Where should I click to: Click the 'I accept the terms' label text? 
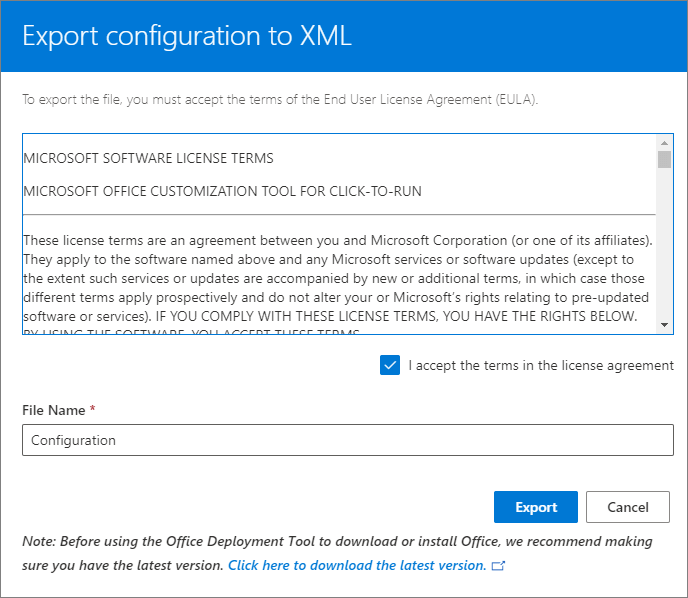pyautogui.click(x=541, y=365)
